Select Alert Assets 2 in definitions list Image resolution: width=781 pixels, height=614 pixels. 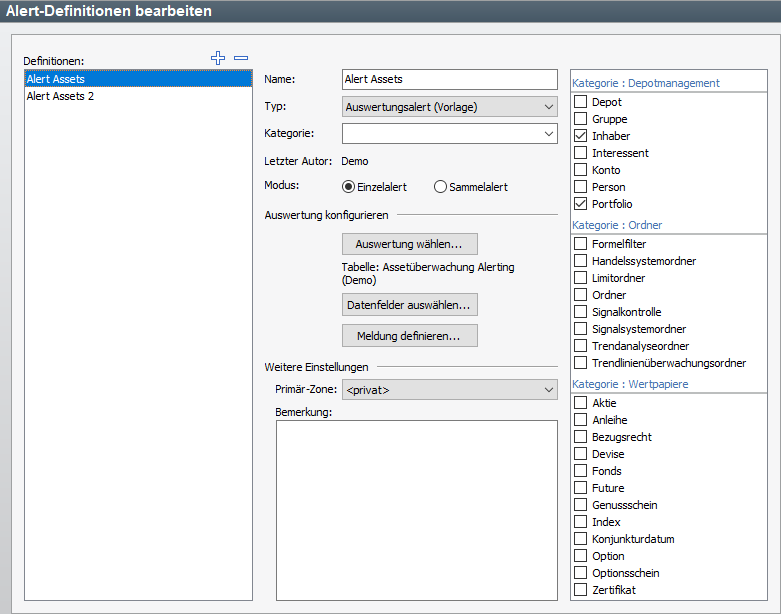pos(60,96)
